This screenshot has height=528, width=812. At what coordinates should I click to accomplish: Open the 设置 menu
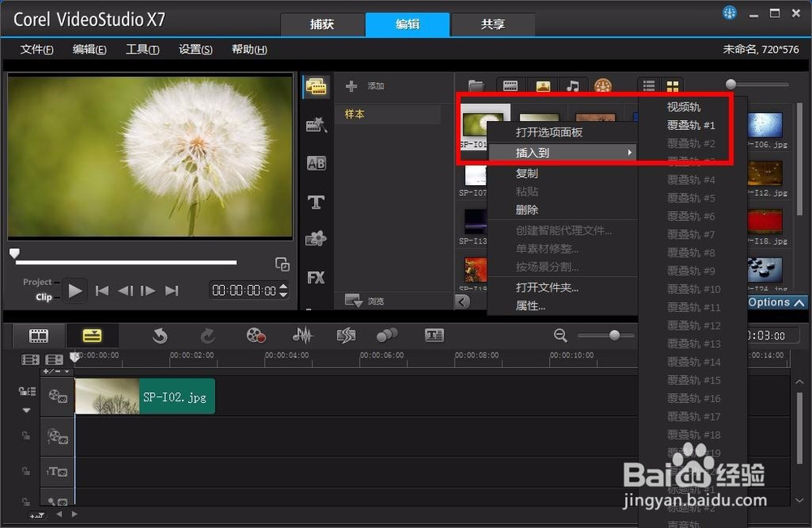pyautogui.click(x=195, y=50)
